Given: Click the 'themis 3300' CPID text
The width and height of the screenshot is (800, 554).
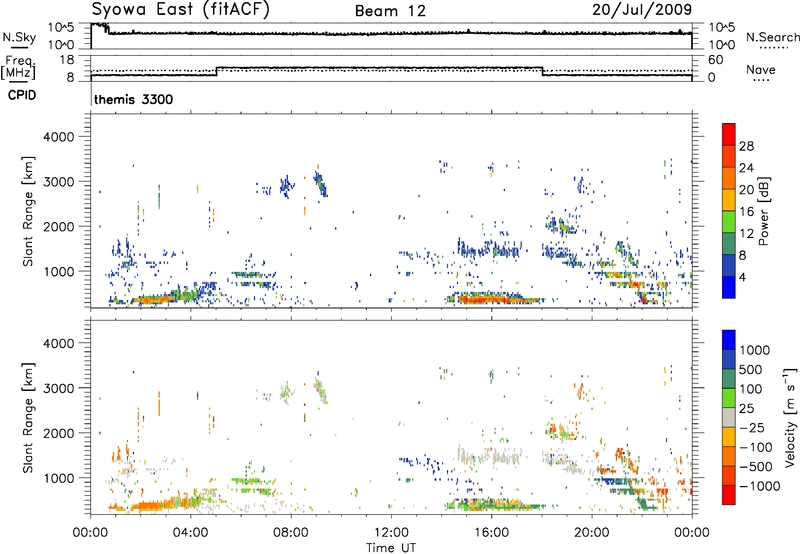Looking at the screenshot, I should coord(134,99).
